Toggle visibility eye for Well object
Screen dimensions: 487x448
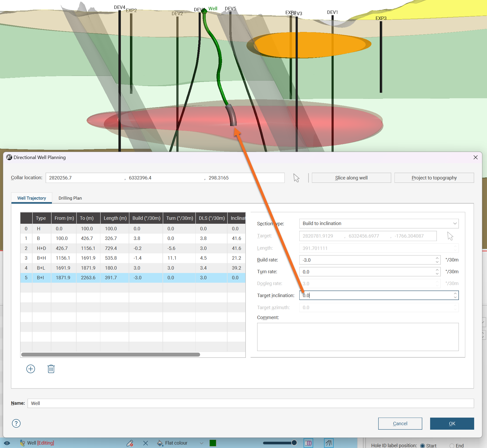coord(7,443)
